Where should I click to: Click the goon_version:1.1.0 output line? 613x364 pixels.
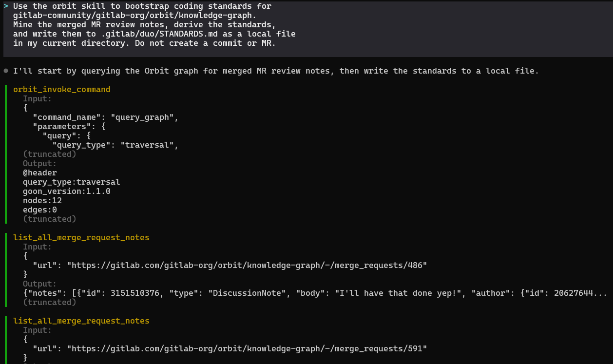click(x=67, y=192)
